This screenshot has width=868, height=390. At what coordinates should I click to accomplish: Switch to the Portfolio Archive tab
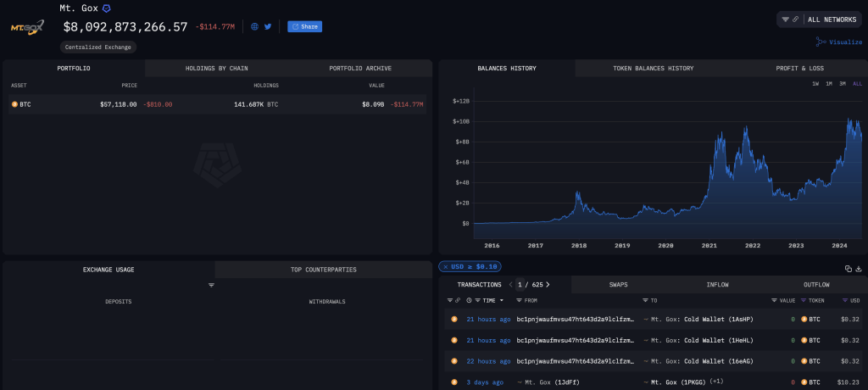[360, 68]
